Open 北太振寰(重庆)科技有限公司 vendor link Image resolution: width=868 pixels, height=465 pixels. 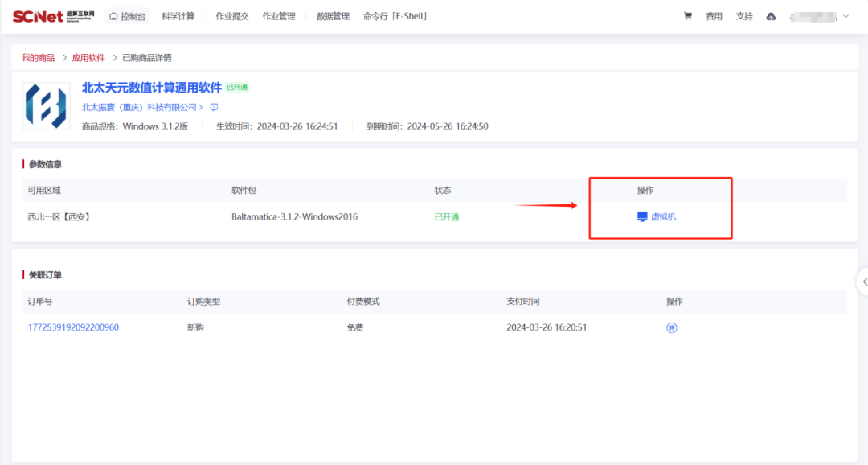(141, 107)
